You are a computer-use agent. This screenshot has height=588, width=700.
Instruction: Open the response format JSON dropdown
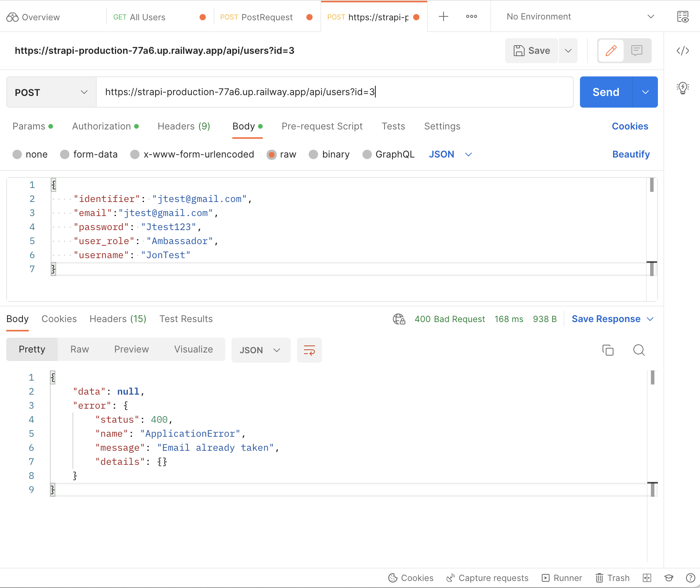[x=260, y=350]
